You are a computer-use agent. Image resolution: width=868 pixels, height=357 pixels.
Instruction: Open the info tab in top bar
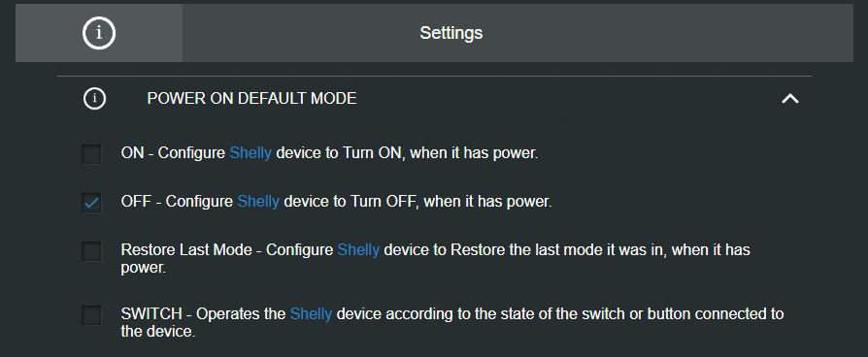[99, 33]
